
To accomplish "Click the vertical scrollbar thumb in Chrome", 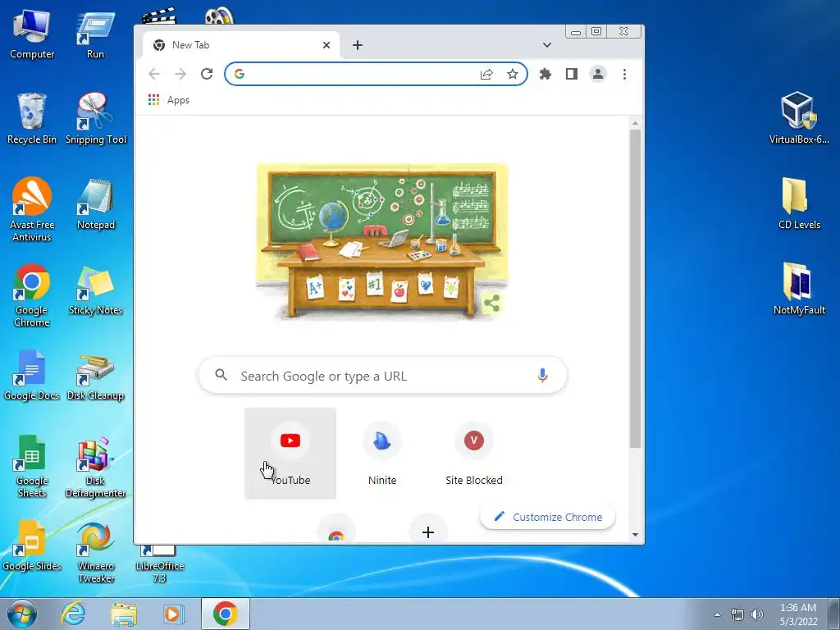I will [x=636, y=288].
